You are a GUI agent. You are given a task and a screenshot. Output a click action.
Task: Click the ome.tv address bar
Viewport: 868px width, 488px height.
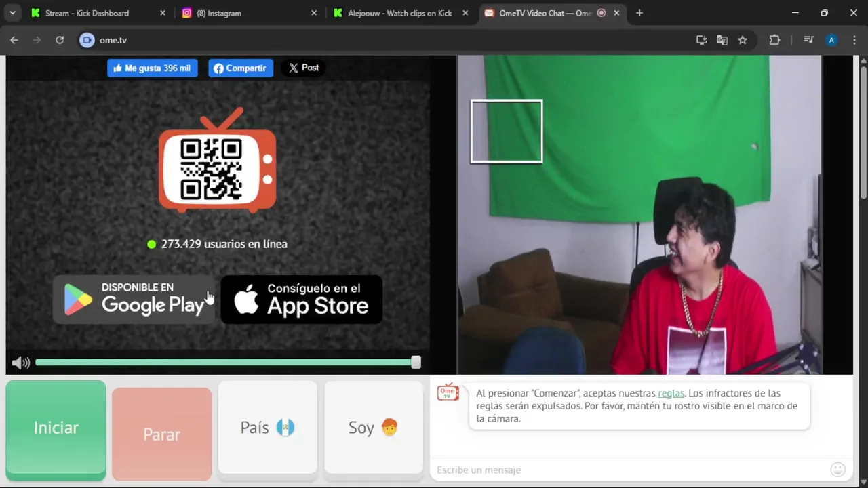click(393, 40)
